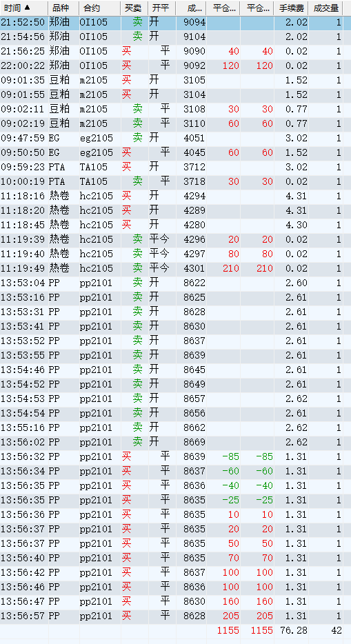
Task: Select the 13:56:57 PP row with 205
Action: pos(172,616)
